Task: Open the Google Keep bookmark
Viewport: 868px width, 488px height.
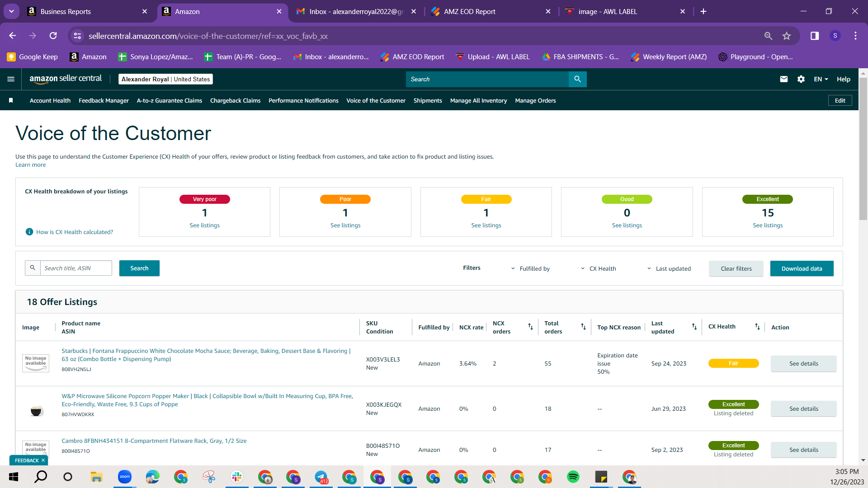Action: click(x=33, y=56)
